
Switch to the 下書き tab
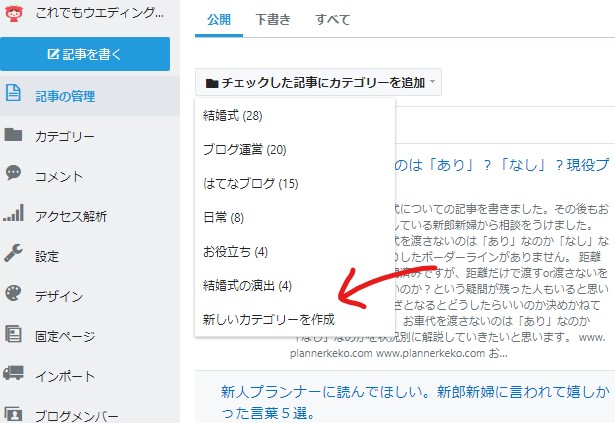(x=273, y=20)
